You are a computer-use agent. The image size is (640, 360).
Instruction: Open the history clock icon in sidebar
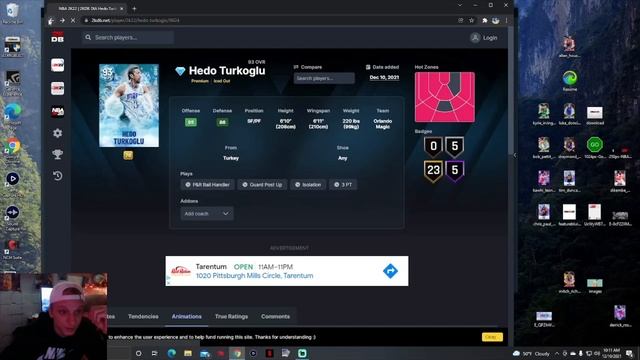coord(58,176)
